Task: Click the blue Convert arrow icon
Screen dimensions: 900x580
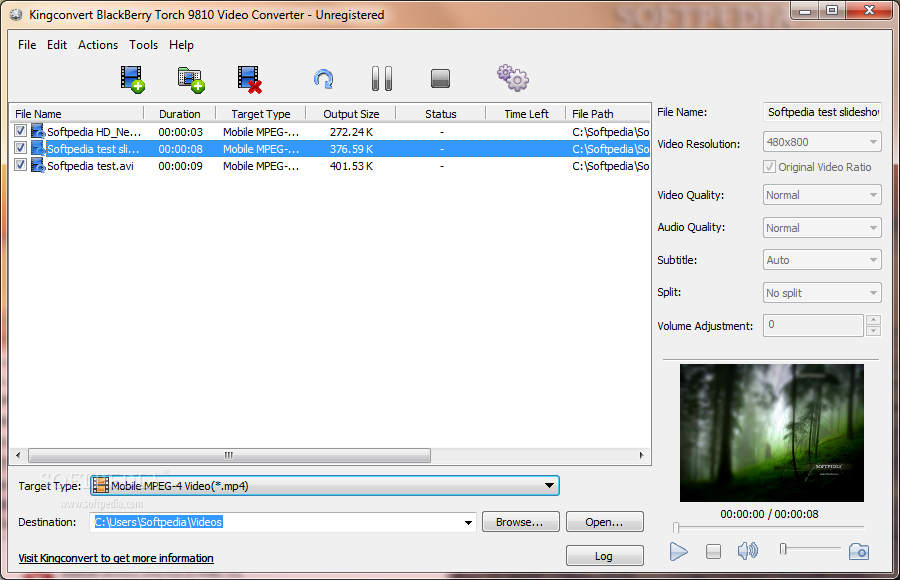Action: click(x=324, y=79)
